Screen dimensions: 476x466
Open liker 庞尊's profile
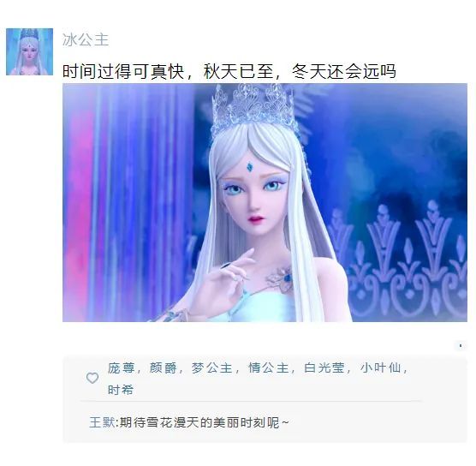point(121,367)
